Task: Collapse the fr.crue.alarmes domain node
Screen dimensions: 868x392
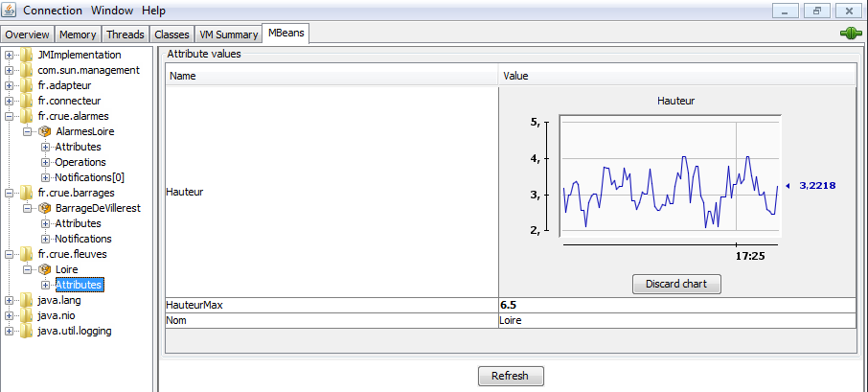Action: (x=9, y=116)
